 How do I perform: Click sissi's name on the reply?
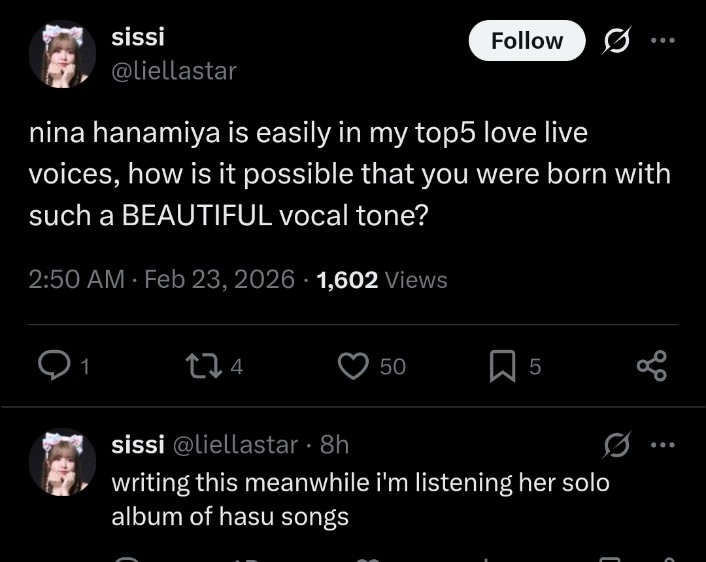point(138,444)
